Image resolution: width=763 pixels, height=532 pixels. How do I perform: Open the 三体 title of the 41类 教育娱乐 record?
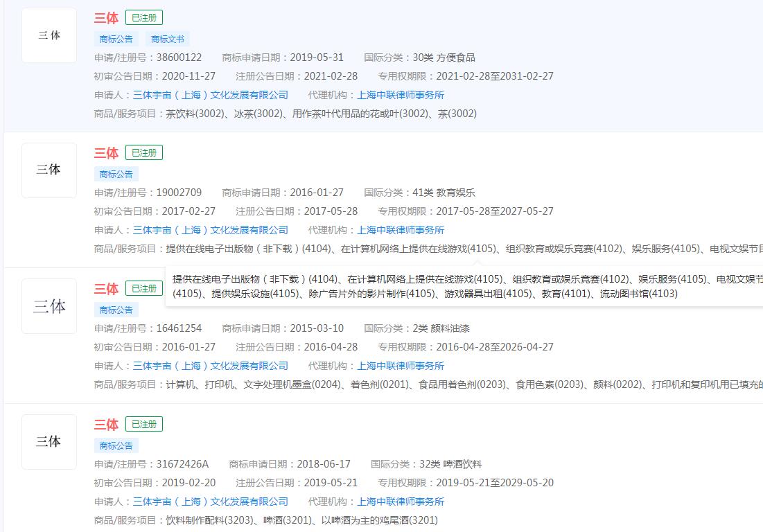[x=106, y=153]
